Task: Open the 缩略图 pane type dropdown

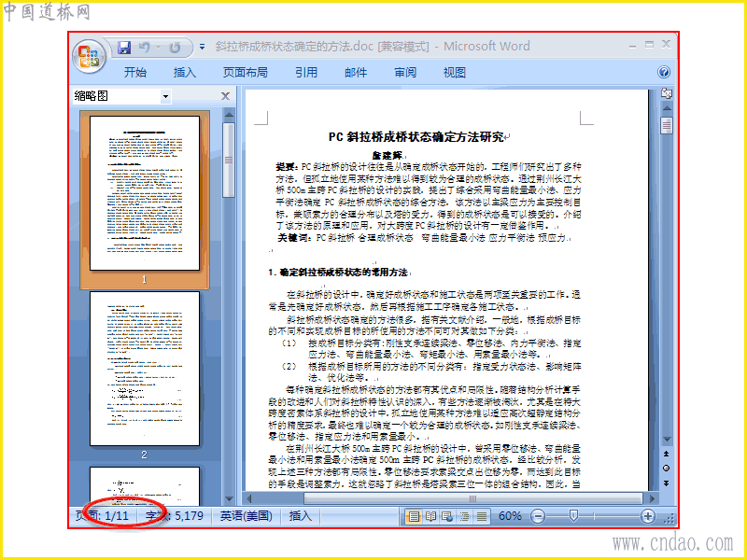Action: click(x=165, y=96)
